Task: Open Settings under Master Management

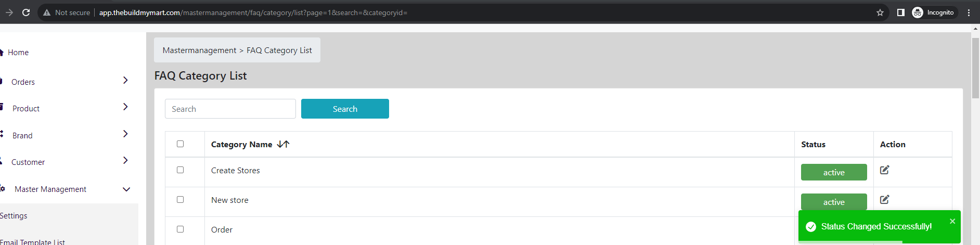Action: 14,215
